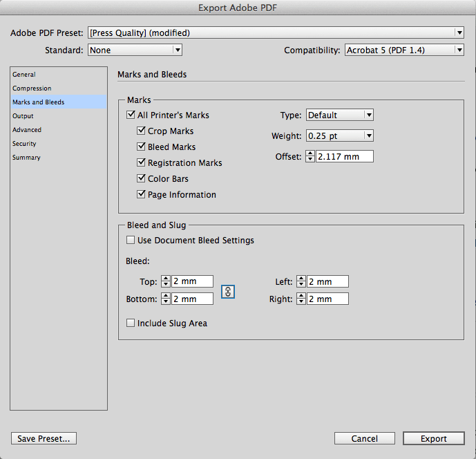Viewport: 476px width, 459px height.
Task: Click the Offset value field
Action: [345, 156]
